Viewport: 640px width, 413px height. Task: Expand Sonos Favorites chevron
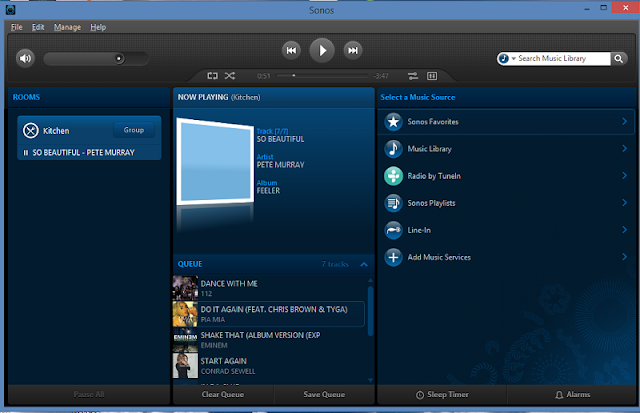[624, 121]
